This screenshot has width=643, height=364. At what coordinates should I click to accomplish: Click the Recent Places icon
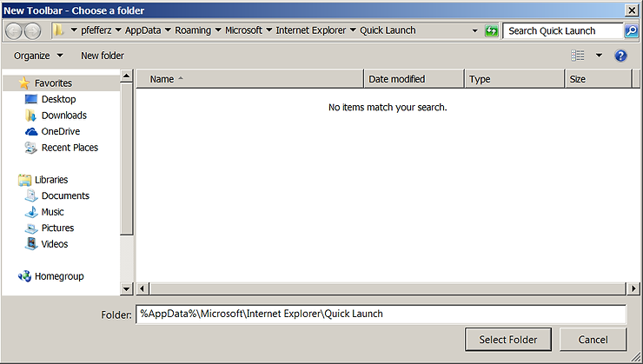click(x=30, y=148)
